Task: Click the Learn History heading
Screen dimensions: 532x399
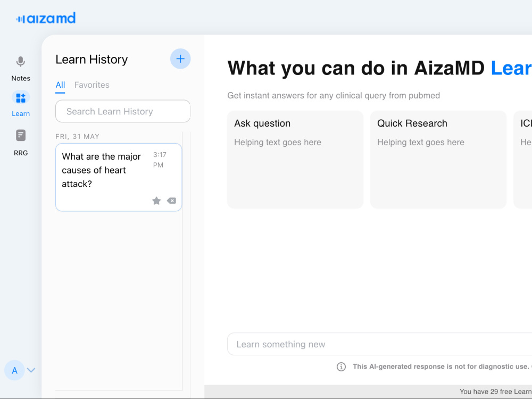Action: [x=92, y=60]
